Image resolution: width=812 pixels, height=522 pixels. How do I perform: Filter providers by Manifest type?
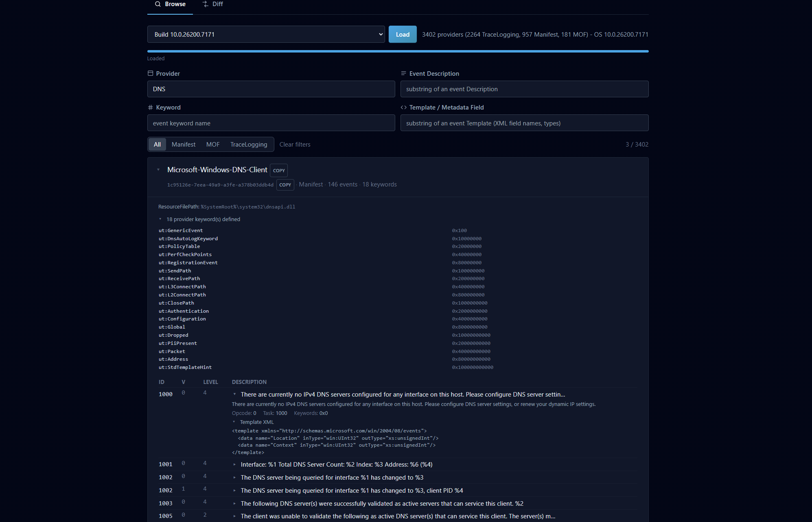coord(184,145)
